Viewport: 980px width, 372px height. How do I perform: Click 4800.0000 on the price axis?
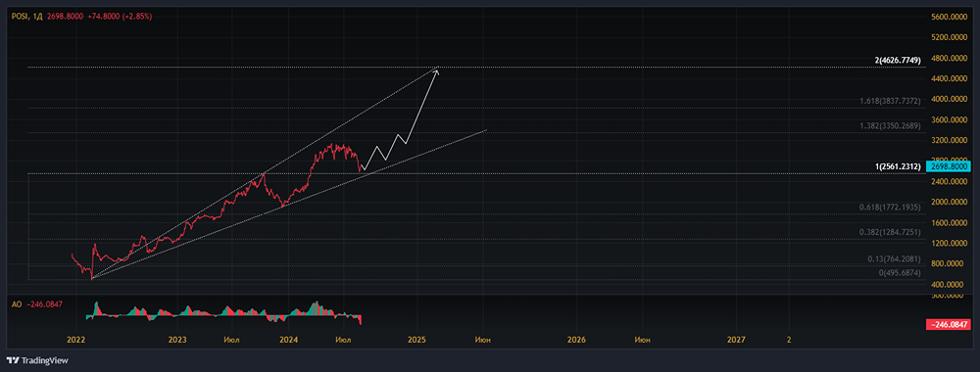[x=950, y=59]
